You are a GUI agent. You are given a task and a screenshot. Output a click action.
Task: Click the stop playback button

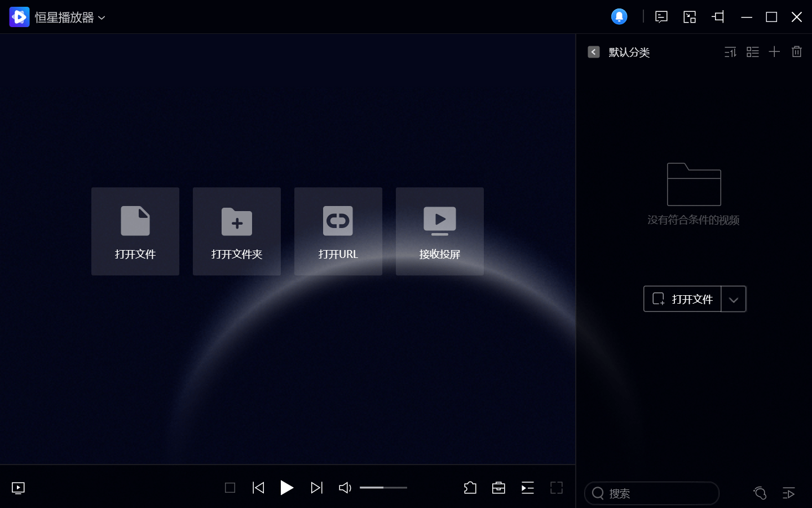click(x=230, y=488)
